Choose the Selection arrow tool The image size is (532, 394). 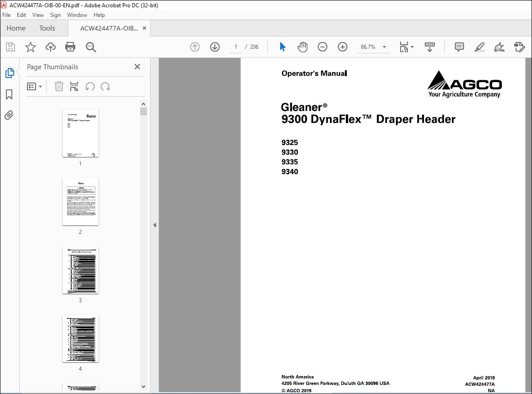coord(282,47)
